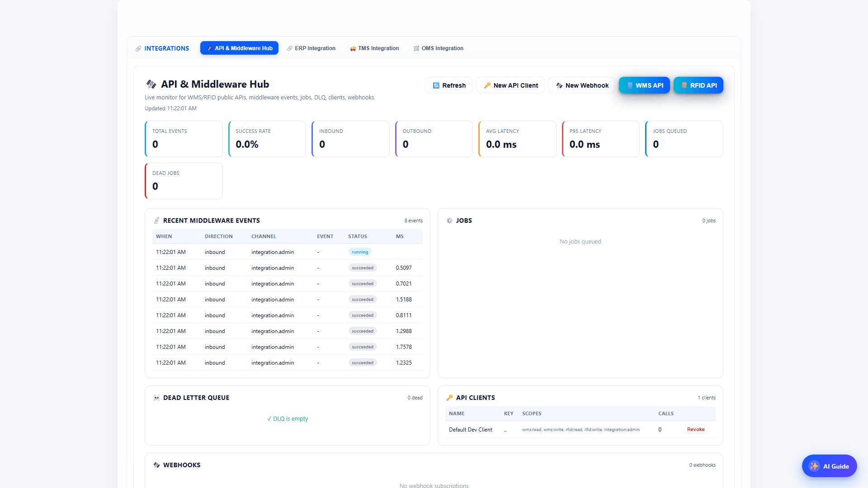The width and height of the screenshot is (868, 488).
Task: Click the succeeded badge with 0.5097 ms
Action: pyautogui.click(x=363, y=268)
